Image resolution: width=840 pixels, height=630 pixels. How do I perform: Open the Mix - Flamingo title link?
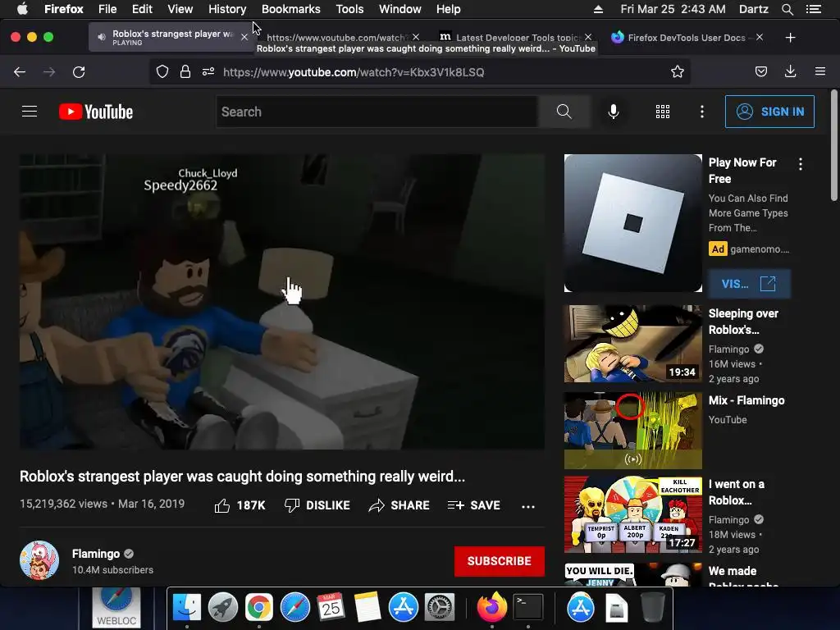(746, 400)
